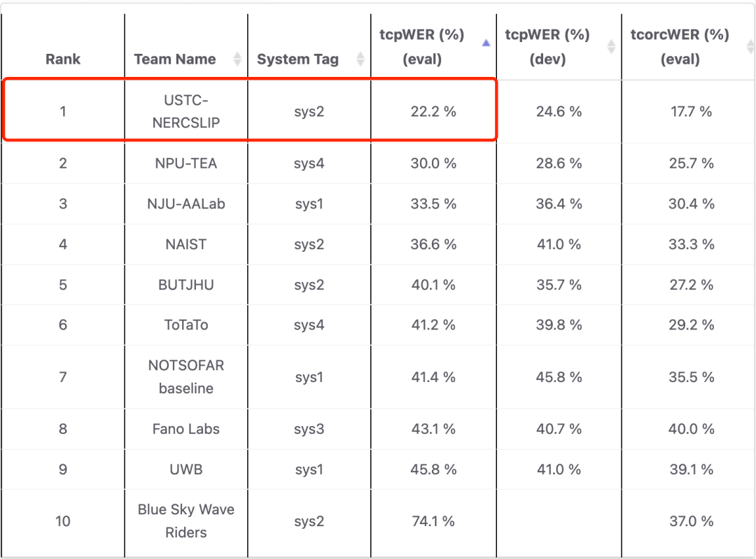Select the UWB team name
Screen dimensions: 756x559
click(x=186, y=469)
